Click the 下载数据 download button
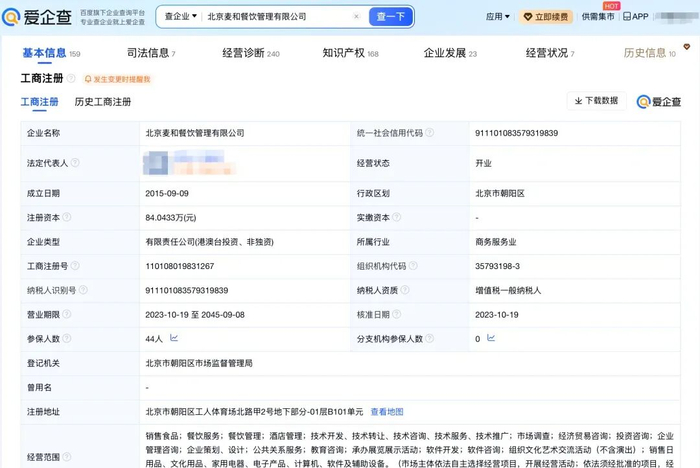700x468 pixels. [596, 101]
